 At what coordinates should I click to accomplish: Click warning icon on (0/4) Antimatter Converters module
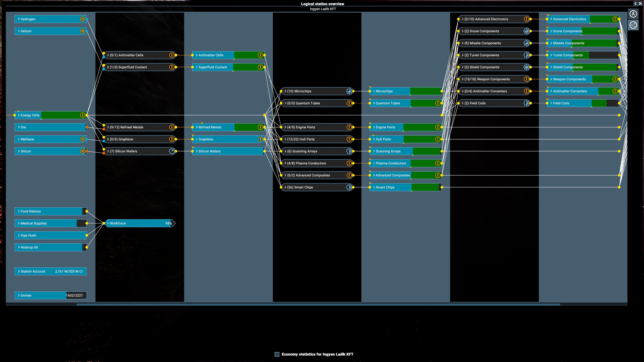tap(526, 91)
